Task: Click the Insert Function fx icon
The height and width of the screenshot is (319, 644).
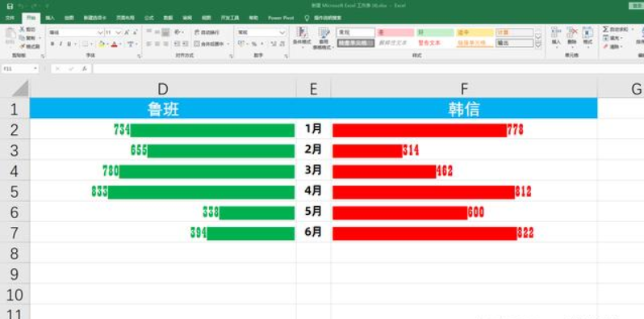Action: 84,69
